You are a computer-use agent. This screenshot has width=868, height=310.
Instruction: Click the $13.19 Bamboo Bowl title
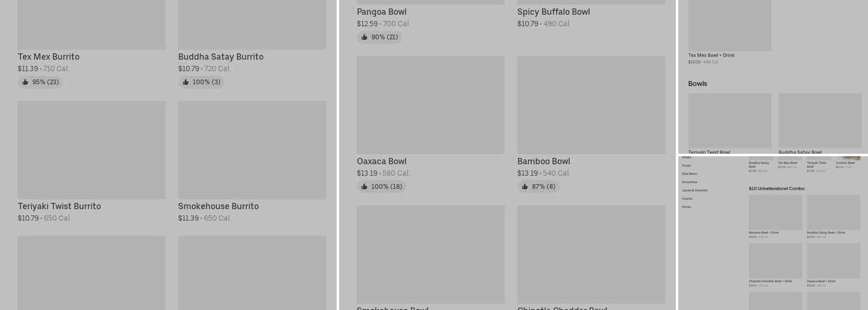[544, 161]
